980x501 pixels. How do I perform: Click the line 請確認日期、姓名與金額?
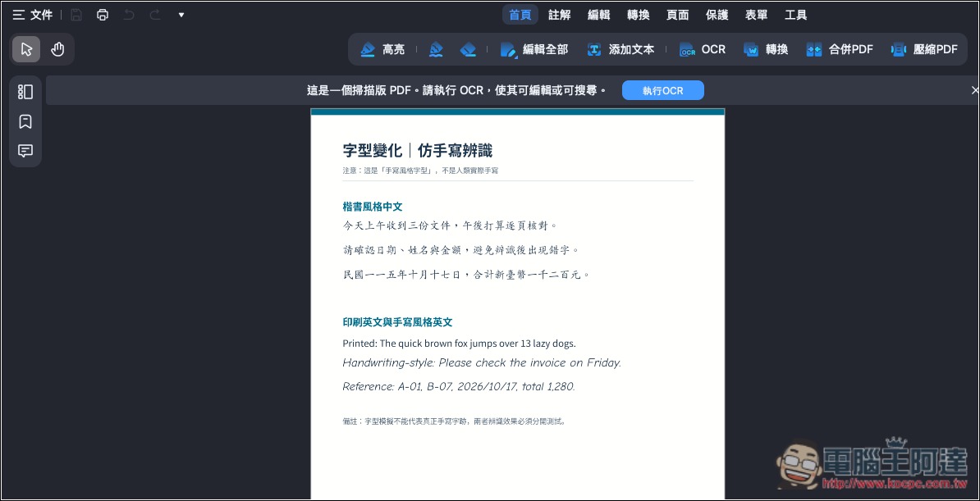tap(460, 250)
